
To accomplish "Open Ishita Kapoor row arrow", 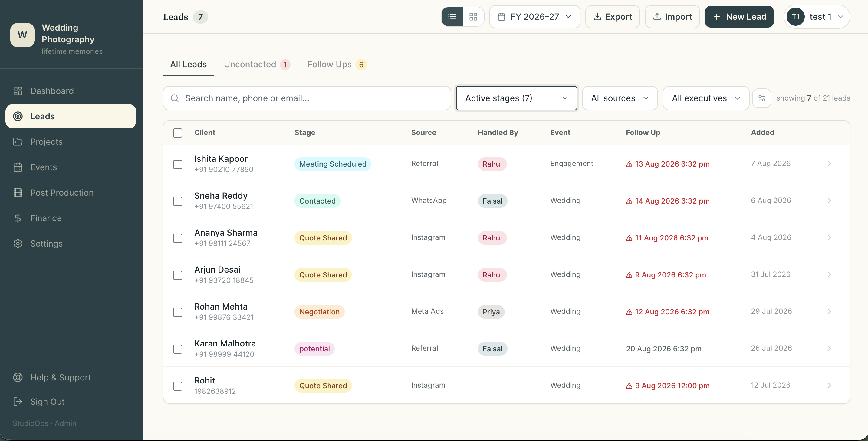I will (x=829, y=164).
